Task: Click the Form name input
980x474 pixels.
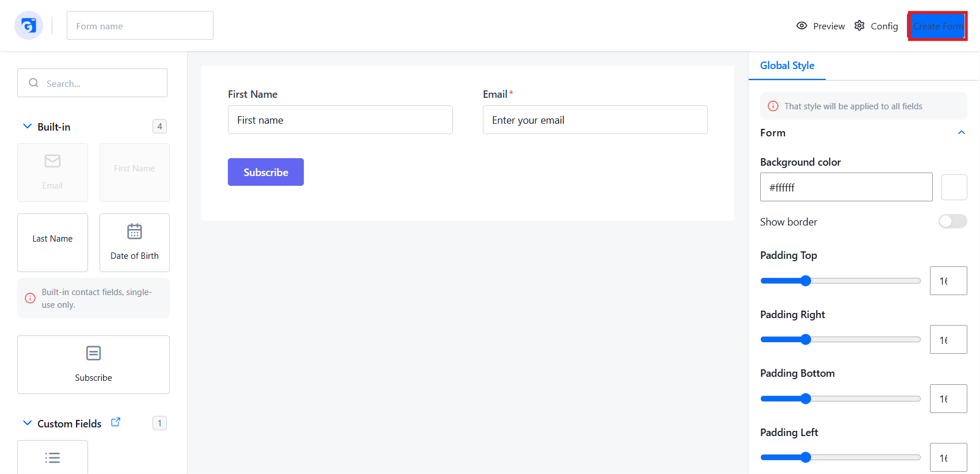Action: pyautogui.click(x=140, y=25)
